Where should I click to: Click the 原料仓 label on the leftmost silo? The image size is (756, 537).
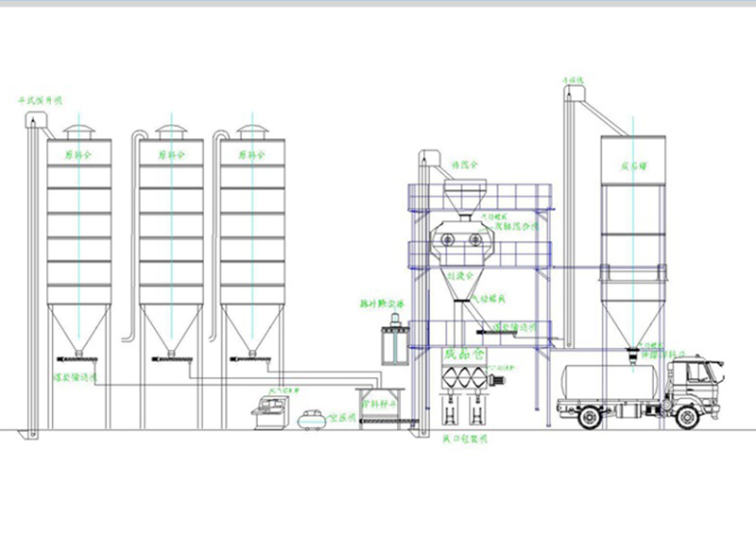click(79, 153)
